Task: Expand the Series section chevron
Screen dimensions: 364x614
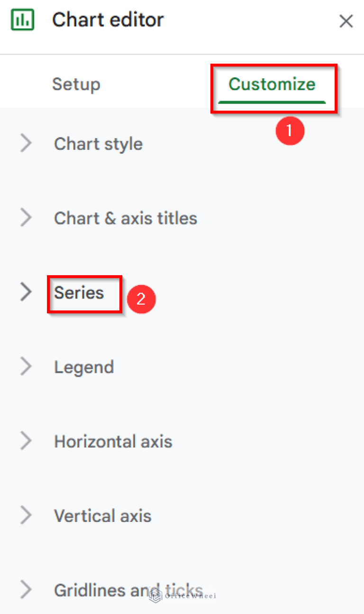Action: click(x=27, y=292)
